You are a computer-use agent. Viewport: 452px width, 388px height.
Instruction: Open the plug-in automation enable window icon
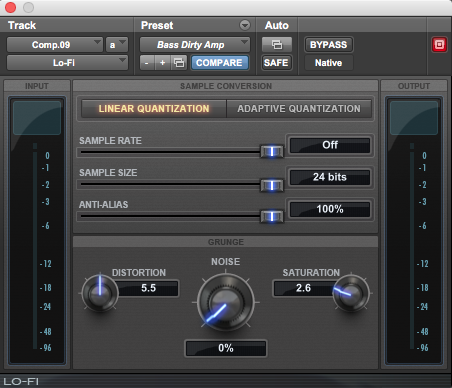click(277, 44)
